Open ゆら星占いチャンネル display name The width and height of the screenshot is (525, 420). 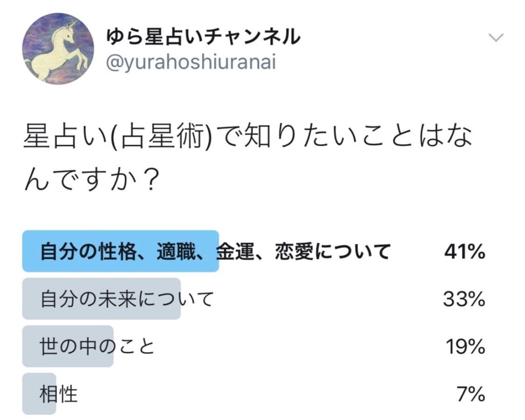click(x=203, y=37)
